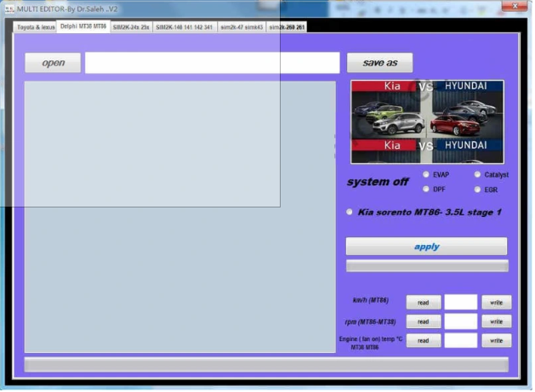Viewport: 535px width, 392px height.
Task: Click the Engine fan on temp input field
Action: [460, 341]
